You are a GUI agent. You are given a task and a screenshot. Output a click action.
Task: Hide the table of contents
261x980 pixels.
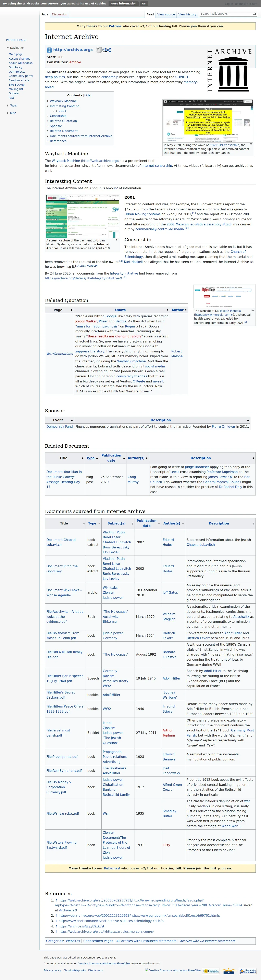click(x=88, y=96)
